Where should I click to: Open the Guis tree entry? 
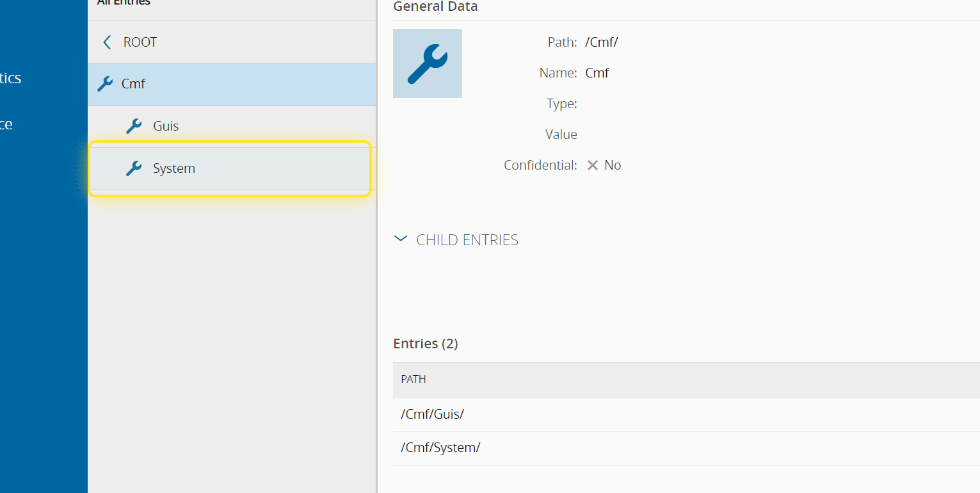(166, 126)
